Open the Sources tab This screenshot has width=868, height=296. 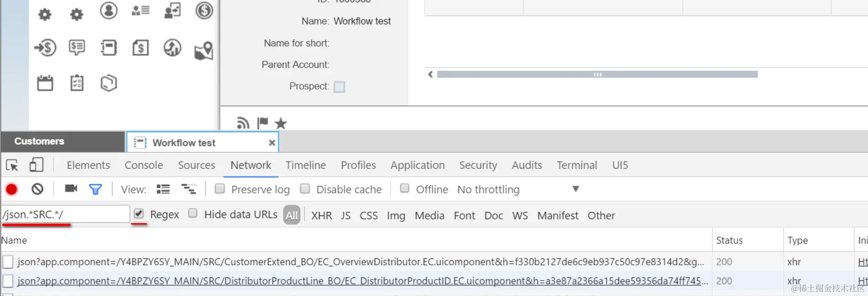[x=196, y=165]
